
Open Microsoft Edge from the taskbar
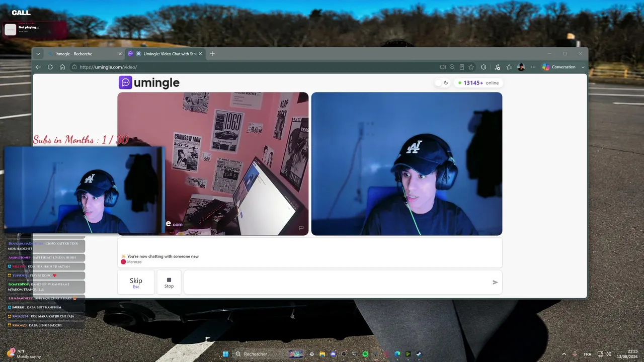point(397,354)
